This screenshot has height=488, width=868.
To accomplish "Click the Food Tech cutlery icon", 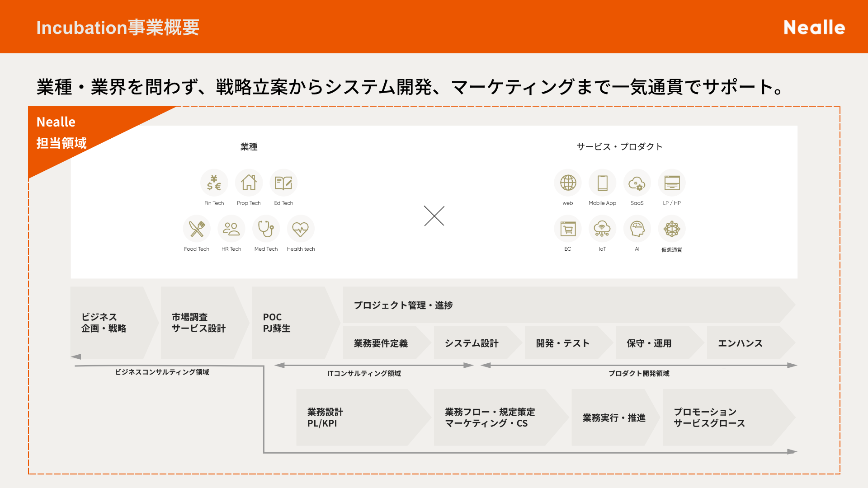I will pos(197,229).
